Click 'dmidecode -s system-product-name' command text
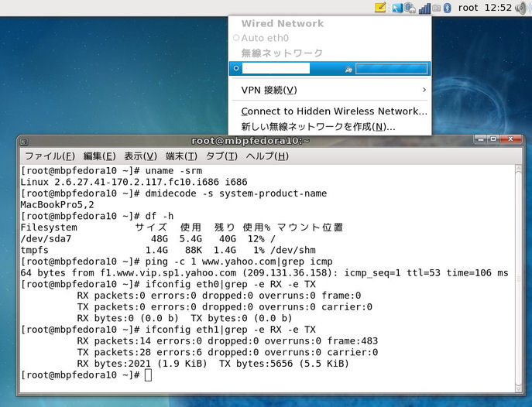Image resolution: width=532 pixels, height=407 pixels. coord(236,193)
